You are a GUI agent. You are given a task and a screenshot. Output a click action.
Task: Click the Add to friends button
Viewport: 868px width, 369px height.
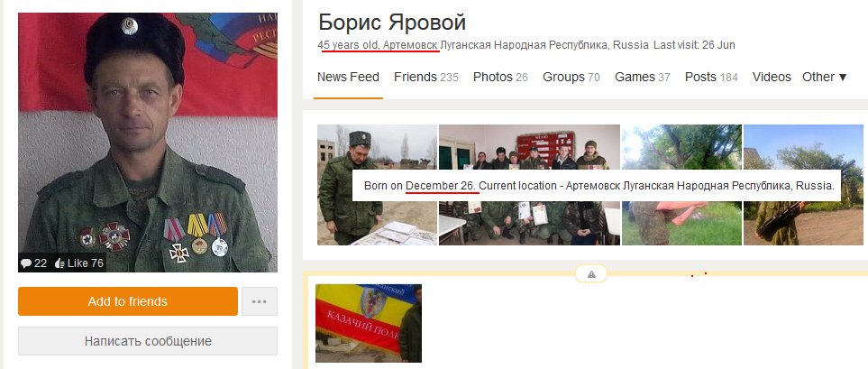click(x=128, y=301)
